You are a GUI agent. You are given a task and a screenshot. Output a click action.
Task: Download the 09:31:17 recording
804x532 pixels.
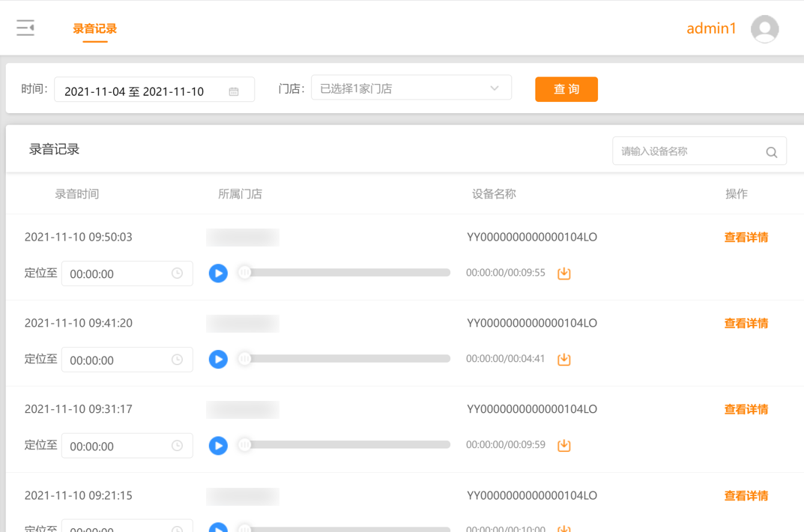(x=563, y=445)
